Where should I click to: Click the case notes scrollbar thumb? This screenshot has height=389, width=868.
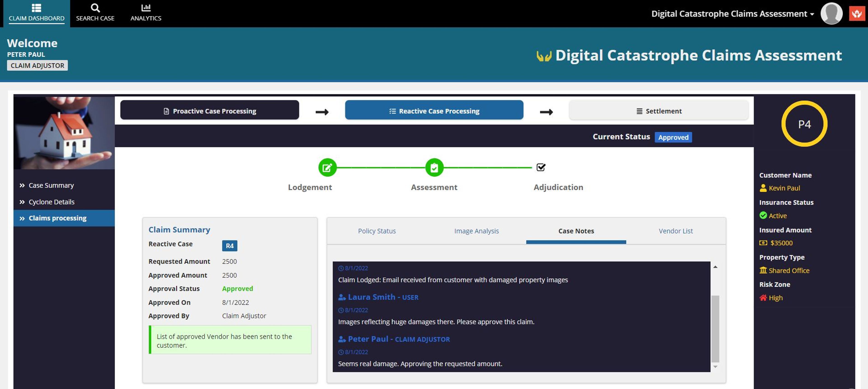tap(715, 329)
